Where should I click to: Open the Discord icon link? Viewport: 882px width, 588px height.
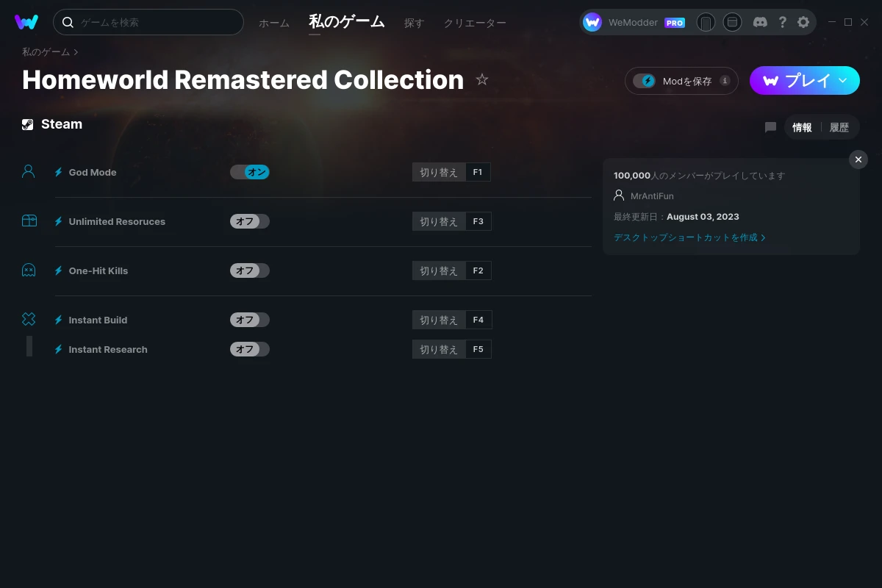761,22
